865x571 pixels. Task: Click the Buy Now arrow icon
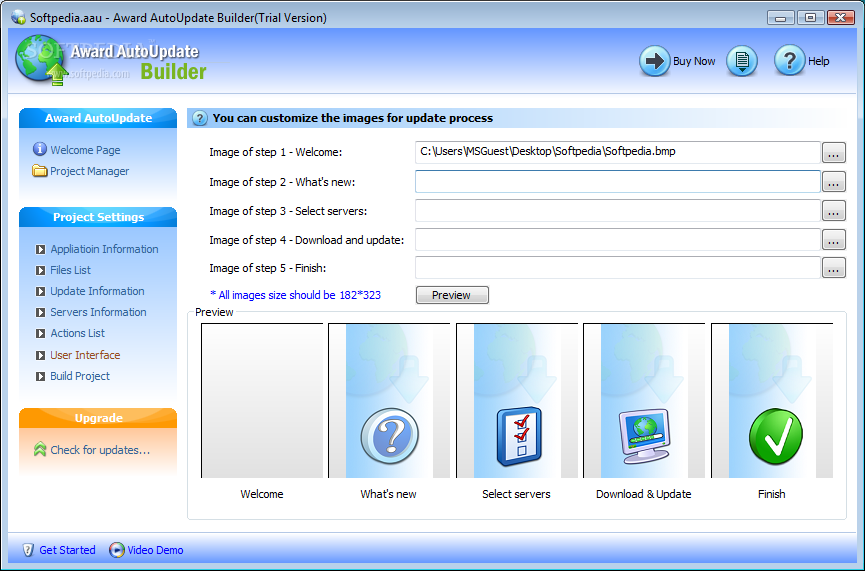click(x=654, y=61)
